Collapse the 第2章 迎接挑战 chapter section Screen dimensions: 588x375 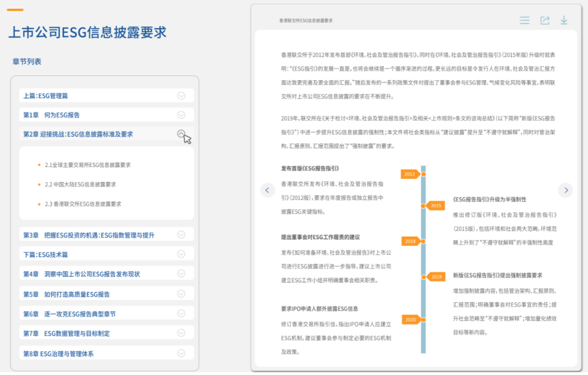click(x=181, y=134)
